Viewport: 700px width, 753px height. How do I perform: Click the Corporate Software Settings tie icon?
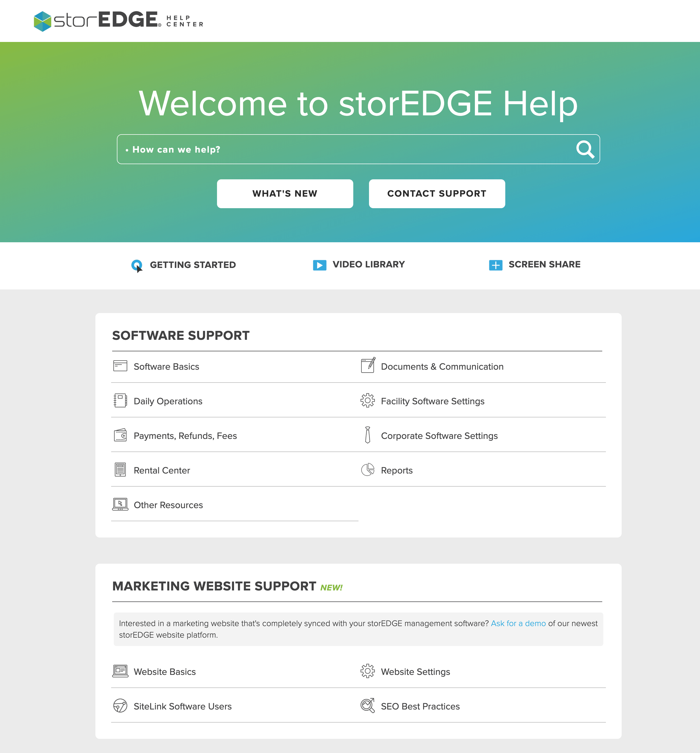(367, 435)
